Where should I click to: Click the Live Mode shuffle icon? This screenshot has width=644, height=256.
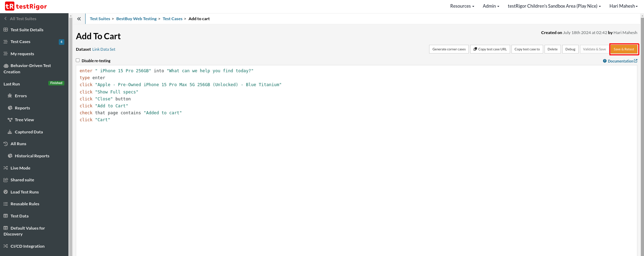[x=6, y=168]
